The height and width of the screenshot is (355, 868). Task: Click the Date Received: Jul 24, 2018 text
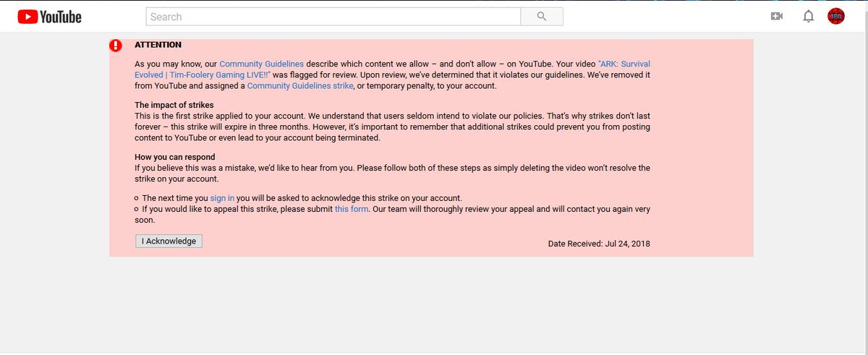[599, 244]
